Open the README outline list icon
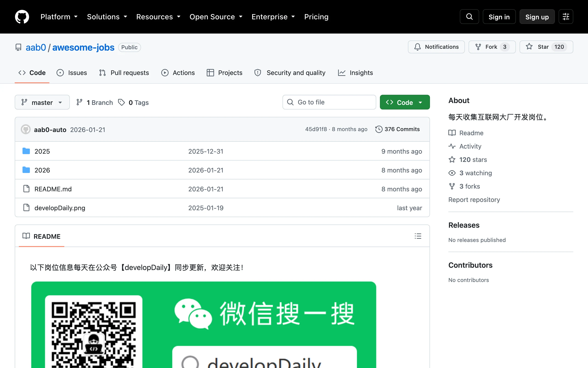The width and height of the screenshot is (588, 368). 418,236
